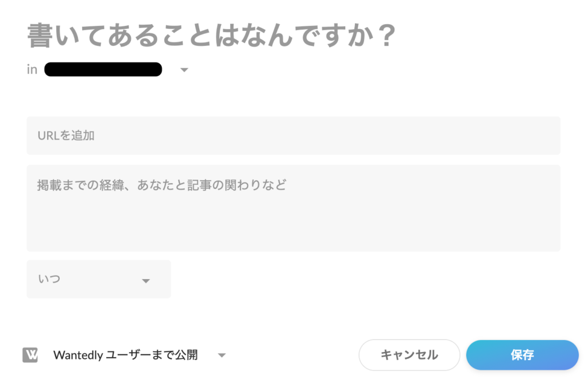Click the 掲載までの経緯 description text area
Viewport: 588px width, 383px height.
point(293,208)
